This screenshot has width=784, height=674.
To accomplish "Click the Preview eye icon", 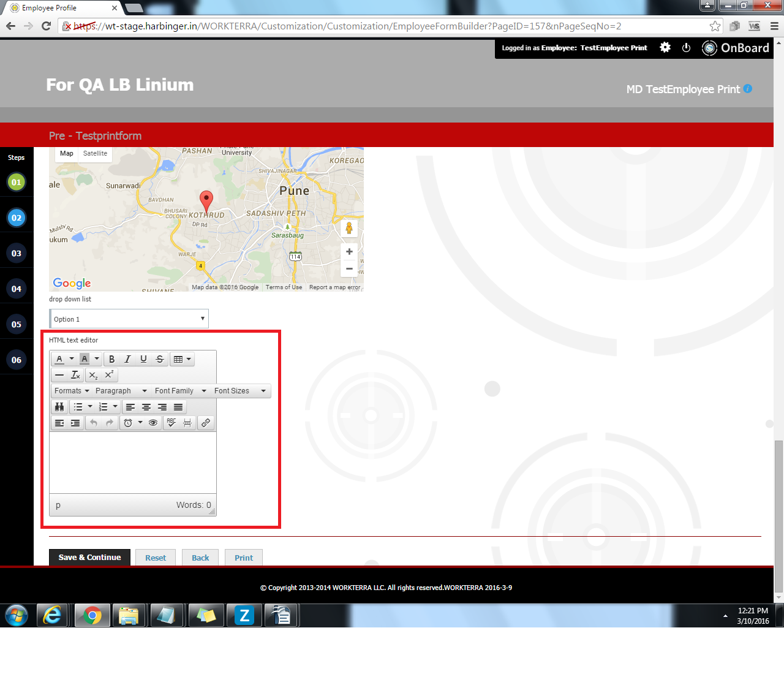I will (153, 423).
